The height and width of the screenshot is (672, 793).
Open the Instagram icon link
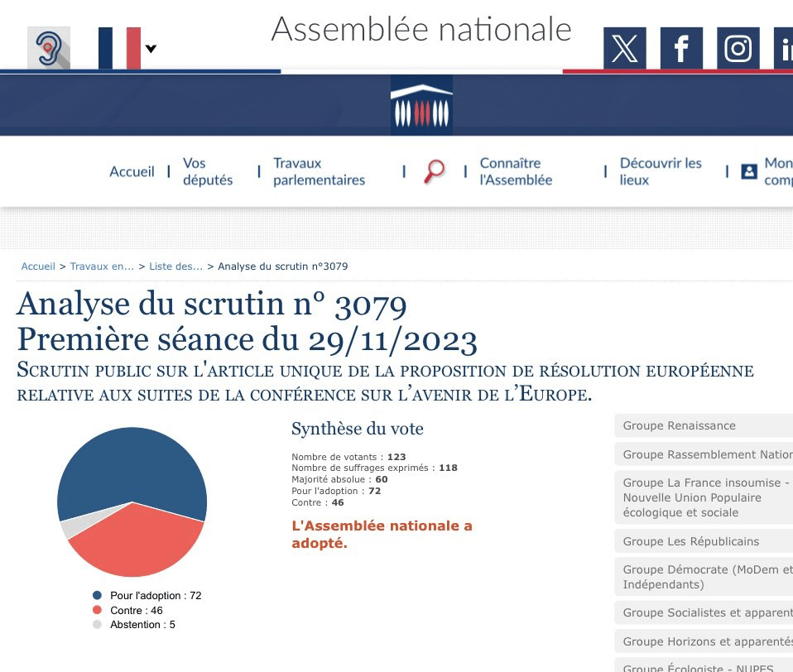tap(737, 49)
